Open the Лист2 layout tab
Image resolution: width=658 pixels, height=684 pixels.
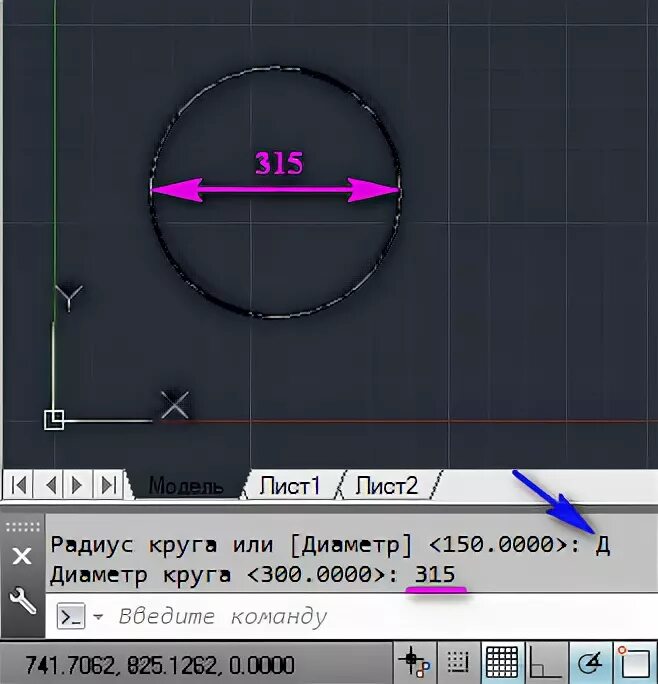click(387, 486)
